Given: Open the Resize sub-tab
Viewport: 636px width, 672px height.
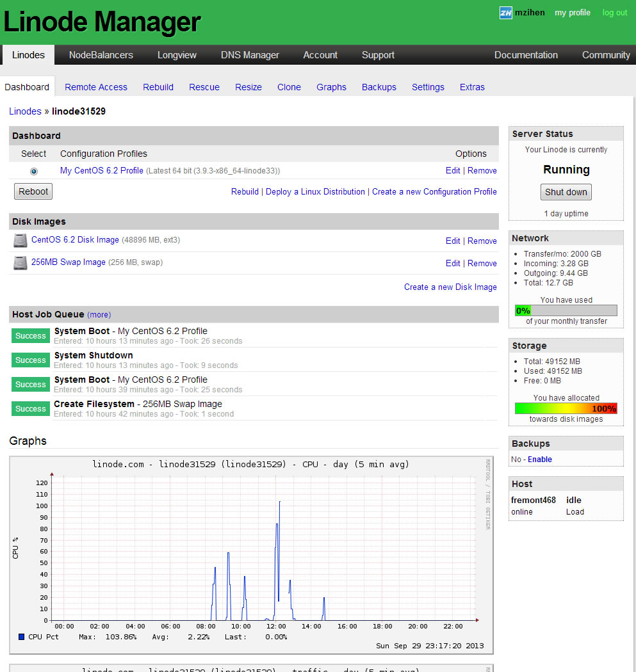Looking at the screenshot, I should click(249, 87).
